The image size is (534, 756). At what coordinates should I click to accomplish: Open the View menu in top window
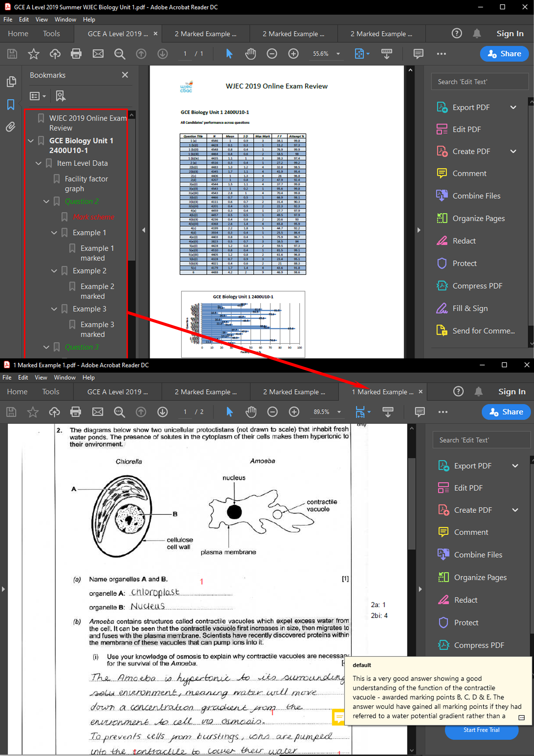click(42, 19)
